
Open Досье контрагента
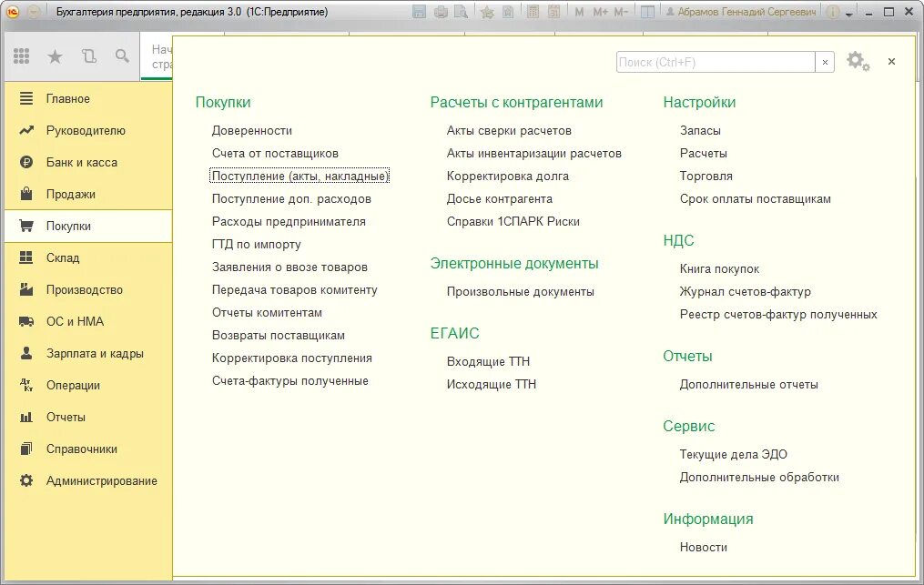[x=499, y=198]
